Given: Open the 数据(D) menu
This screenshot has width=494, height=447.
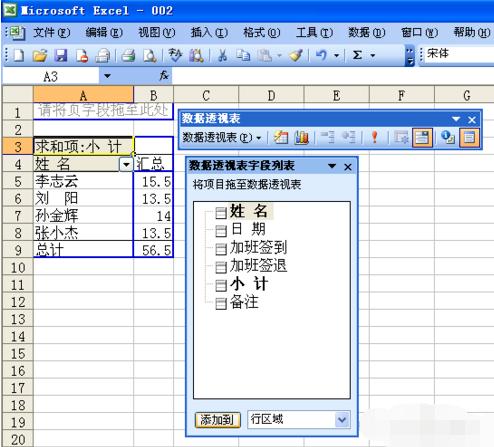Looking at the screenshot, I should pyautogui.click(x=367, y=33).
